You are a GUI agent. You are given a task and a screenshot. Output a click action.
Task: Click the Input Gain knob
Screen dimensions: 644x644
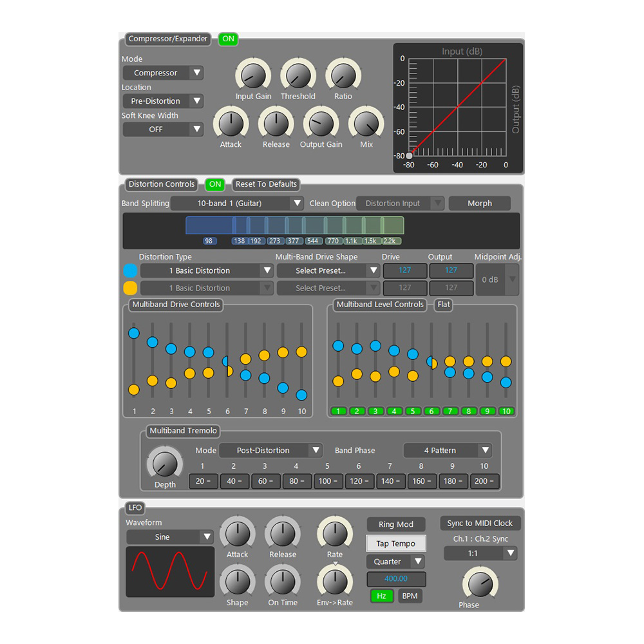pyautogui.click(x=253, y=76)
